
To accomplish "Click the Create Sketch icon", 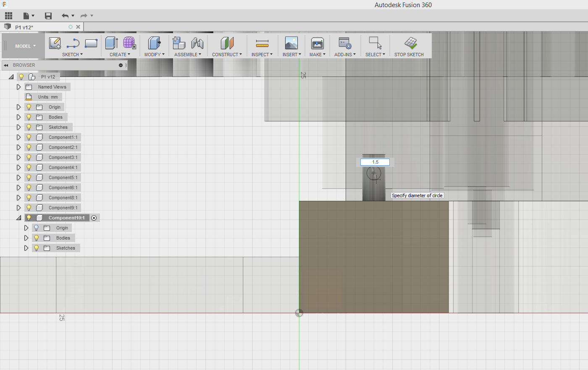I will [55, 43].
